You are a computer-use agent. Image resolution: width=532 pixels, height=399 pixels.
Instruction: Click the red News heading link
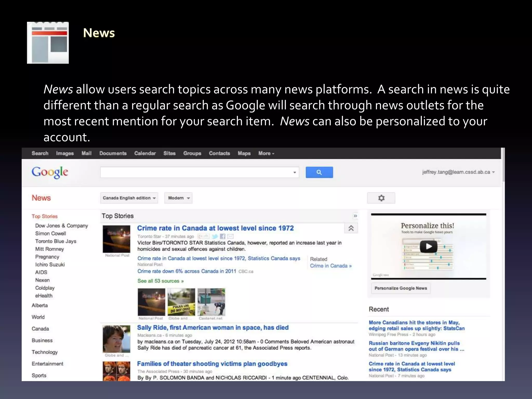[x=41, y=198]
